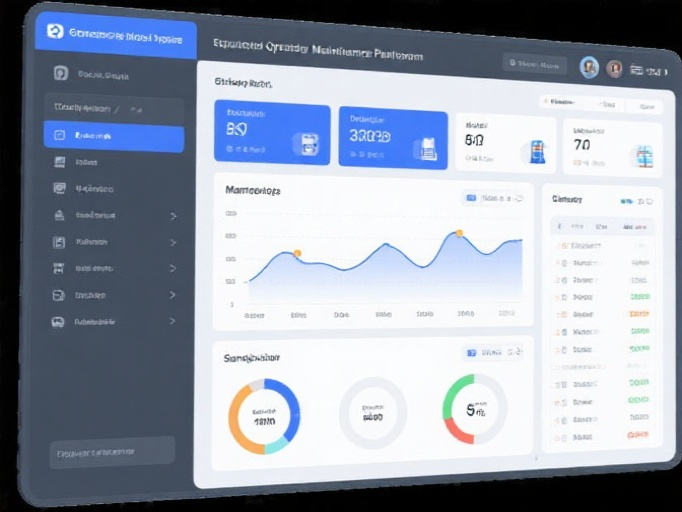
Task: Click the button at the sidebar bottom
Action: tap(111, 452)
